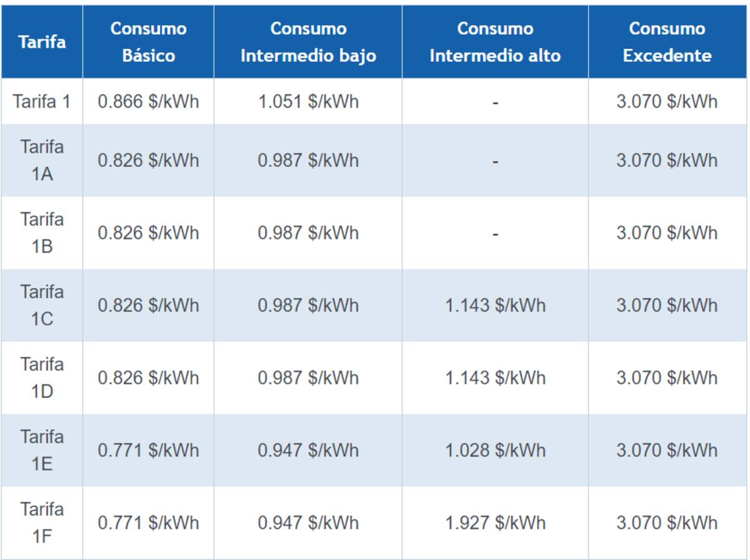Click the Tarifa column header
This screenshot has width=750, height=560.
pyautogui.click(x=42, y=42)
